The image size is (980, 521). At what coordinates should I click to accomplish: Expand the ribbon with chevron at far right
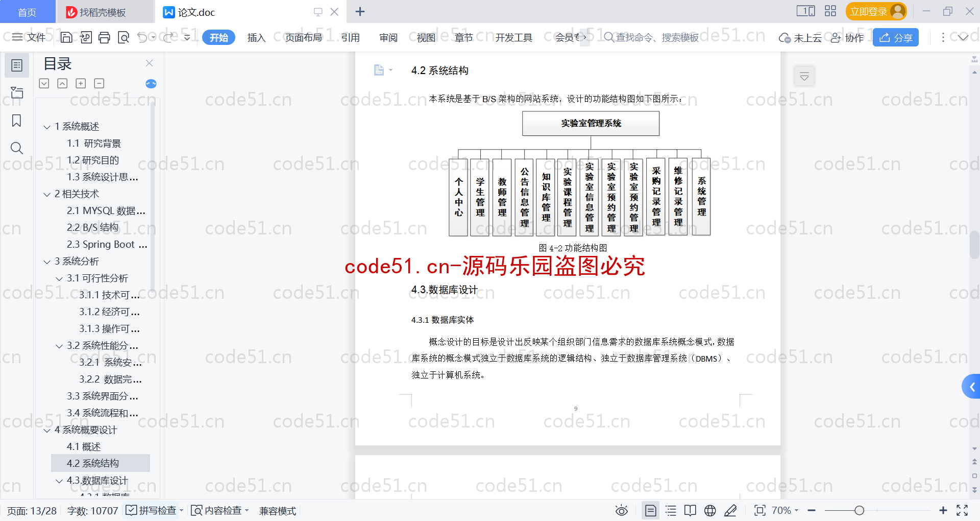pos(963,37)
